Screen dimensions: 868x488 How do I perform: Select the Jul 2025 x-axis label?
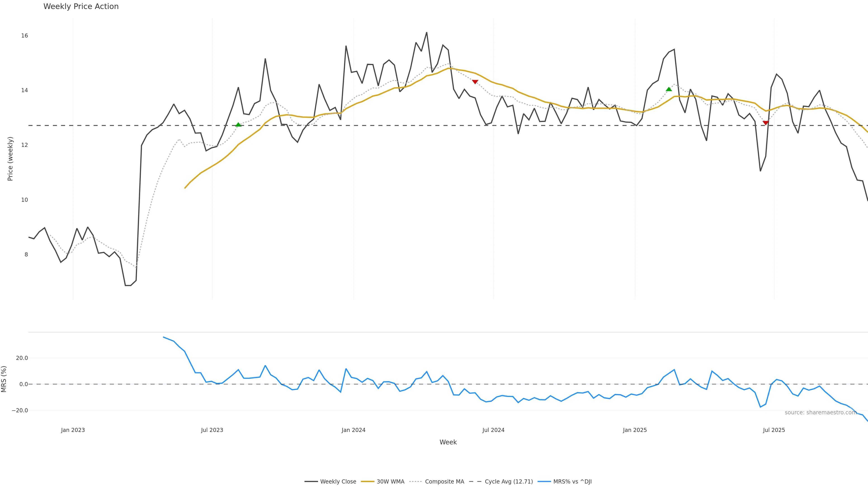(x=774, y=430)
